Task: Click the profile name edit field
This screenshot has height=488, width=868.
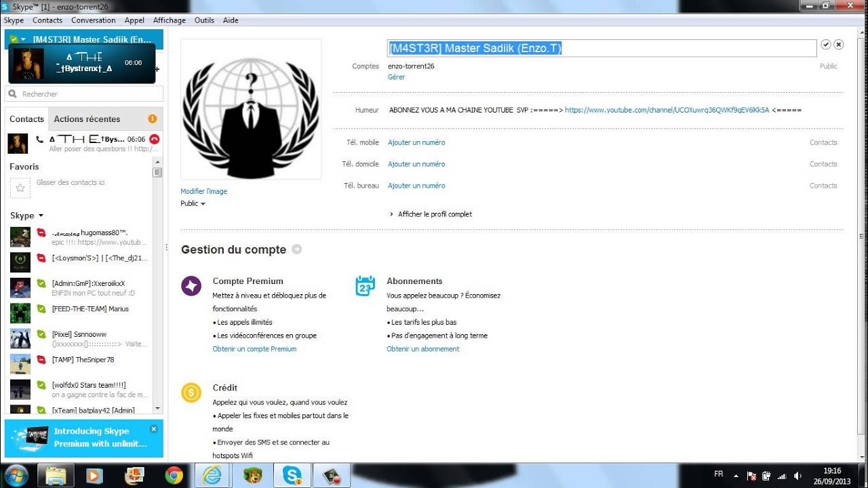Action: point(602,48)
